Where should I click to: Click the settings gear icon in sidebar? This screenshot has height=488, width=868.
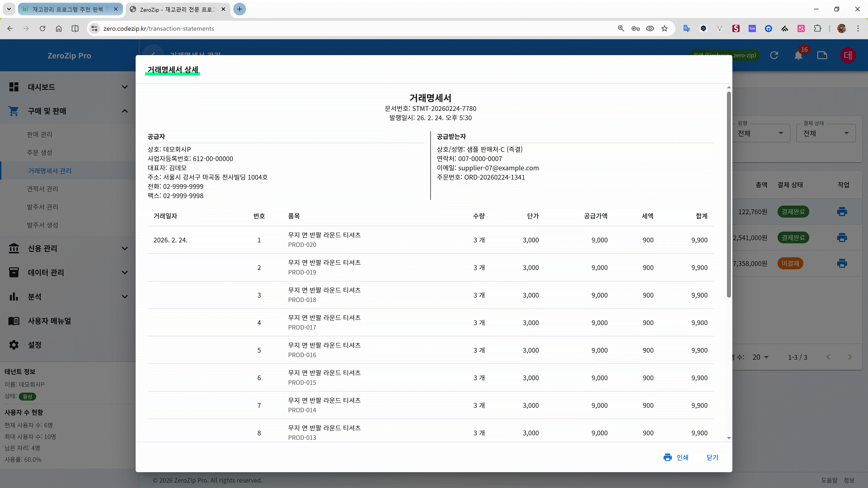(x=14, y=345)
